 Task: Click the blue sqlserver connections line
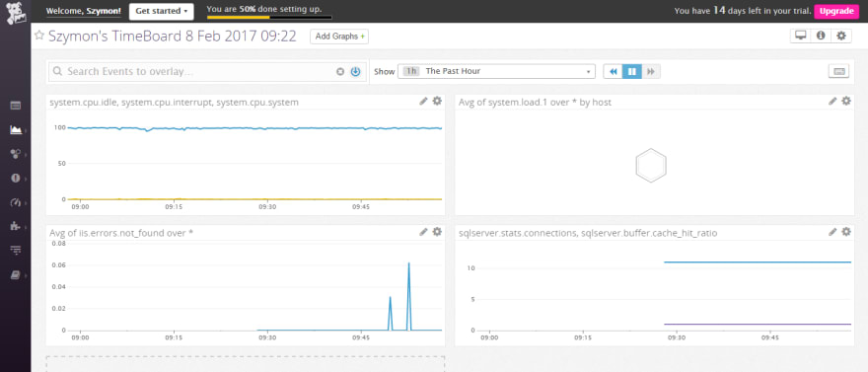coord(758,261)
